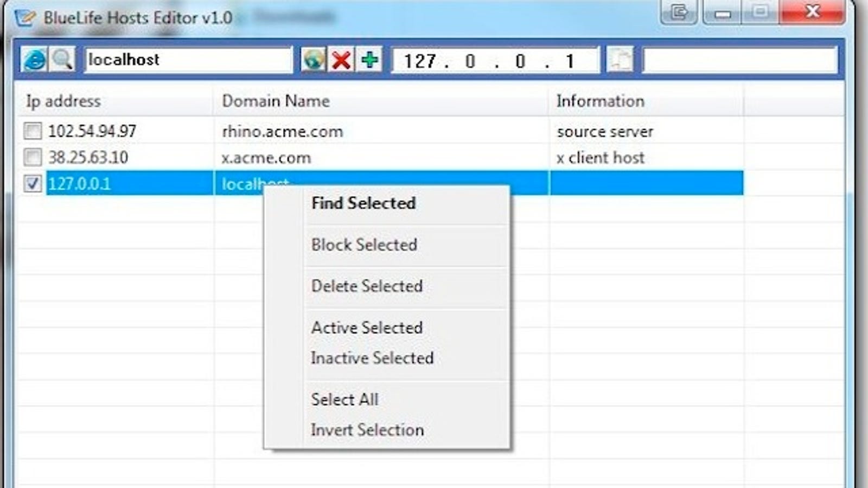The image size is (868, 488).
Task: Click the 102.54.94.97 IP text
Action: [x=92, y=131]
